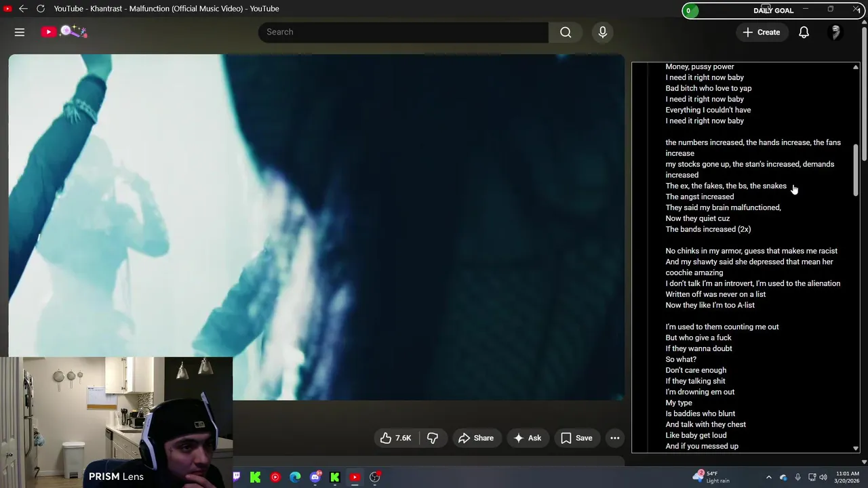Image resolution: width=868 pixels, height=488 pixels.
Task: Click lyric 'They said my brain malfunctioned,'
Action: [x=724, y=207]
